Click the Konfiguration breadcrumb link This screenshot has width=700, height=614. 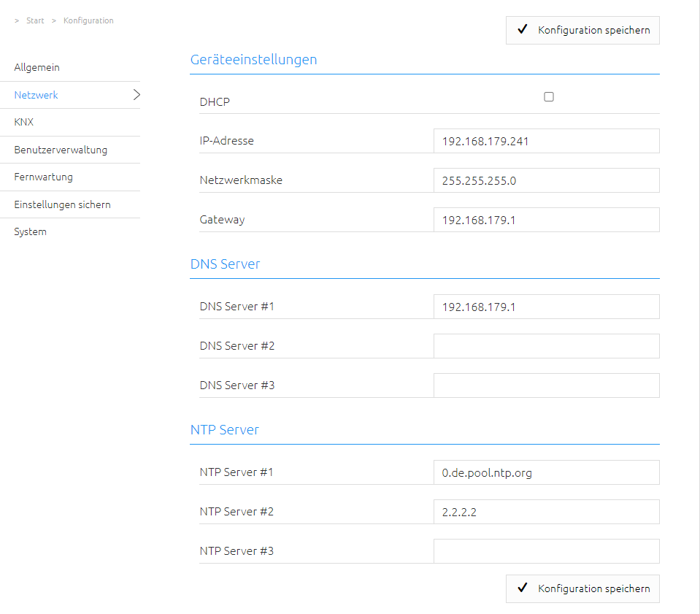[88, 20]
